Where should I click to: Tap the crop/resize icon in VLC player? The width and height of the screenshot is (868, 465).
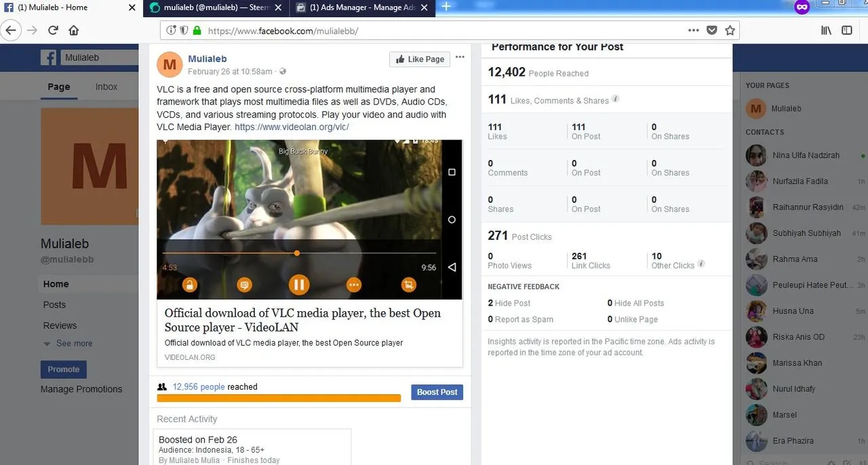tap(408, 285)
